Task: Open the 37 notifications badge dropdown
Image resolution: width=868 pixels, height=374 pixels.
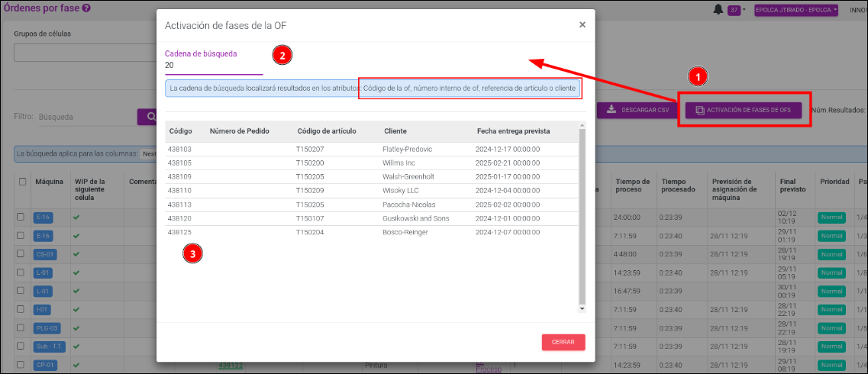Action: click(x=737, y=10)
